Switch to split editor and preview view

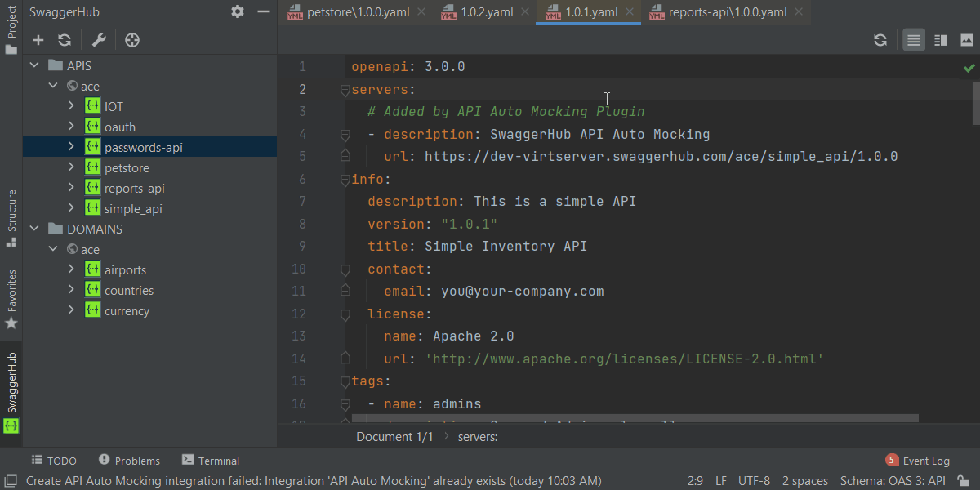pos(939,39)
